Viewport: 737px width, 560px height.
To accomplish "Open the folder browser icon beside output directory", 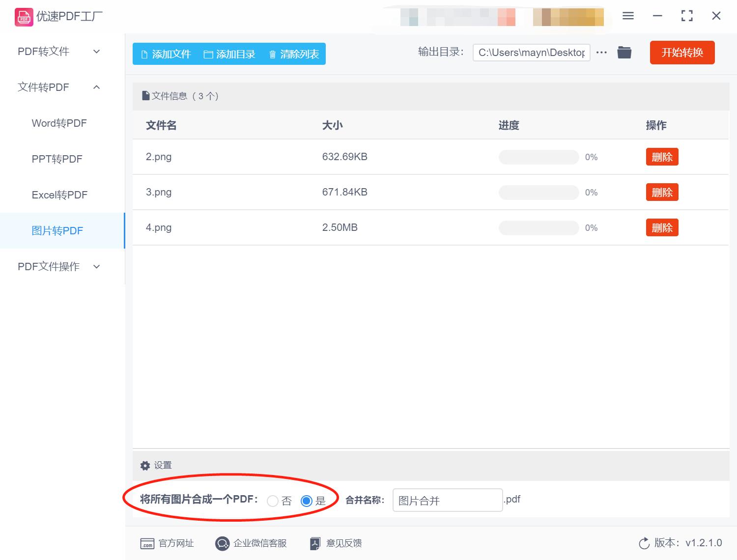I will 624,52.
